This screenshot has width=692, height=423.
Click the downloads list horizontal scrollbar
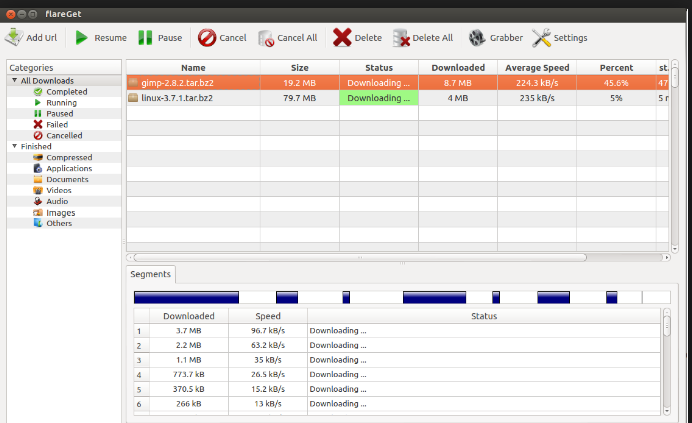[360, 257]
